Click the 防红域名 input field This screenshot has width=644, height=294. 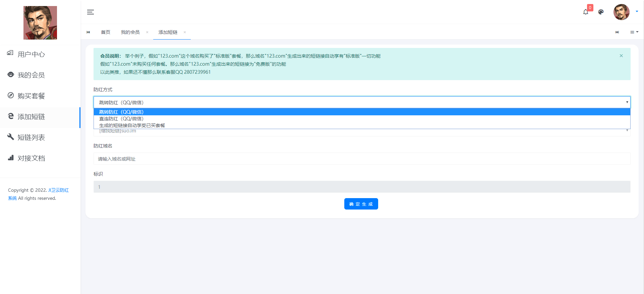pos(362,159)
